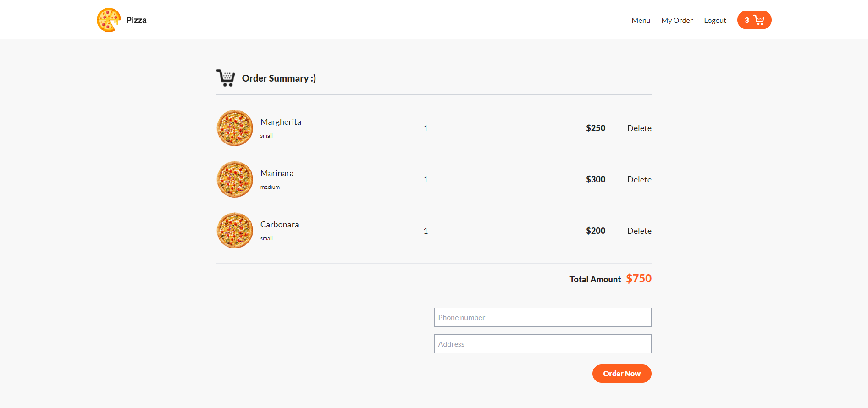Click into the Phone number field
The image size is (868, 408).
(x=542, y=317)
